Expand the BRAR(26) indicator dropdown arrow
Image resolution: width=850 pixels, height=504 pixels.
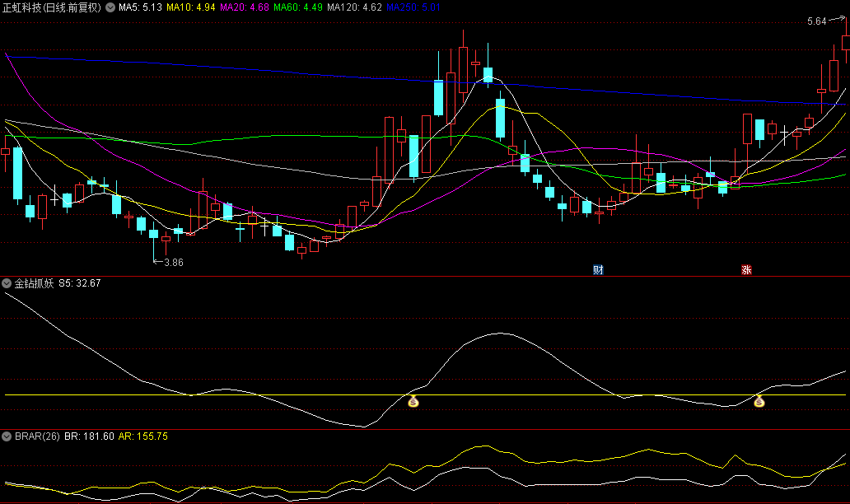point(8,436)
